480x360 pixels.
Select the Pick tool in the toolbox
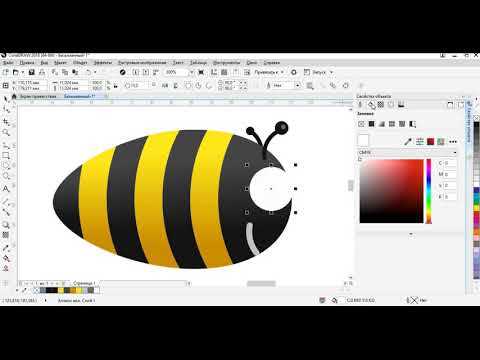6,99
